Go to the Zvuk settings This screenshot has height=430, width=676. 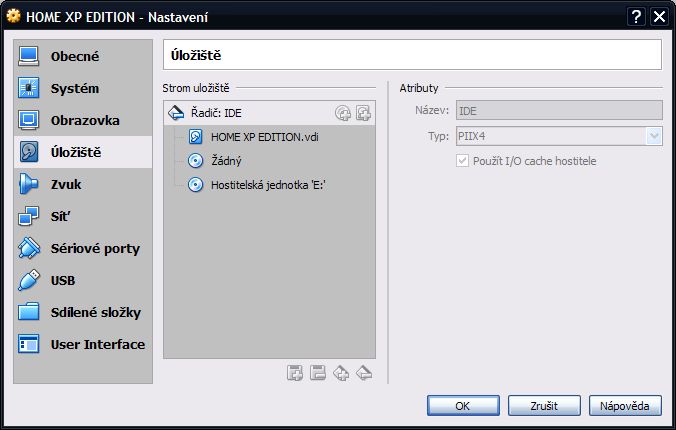pos(83,184)
